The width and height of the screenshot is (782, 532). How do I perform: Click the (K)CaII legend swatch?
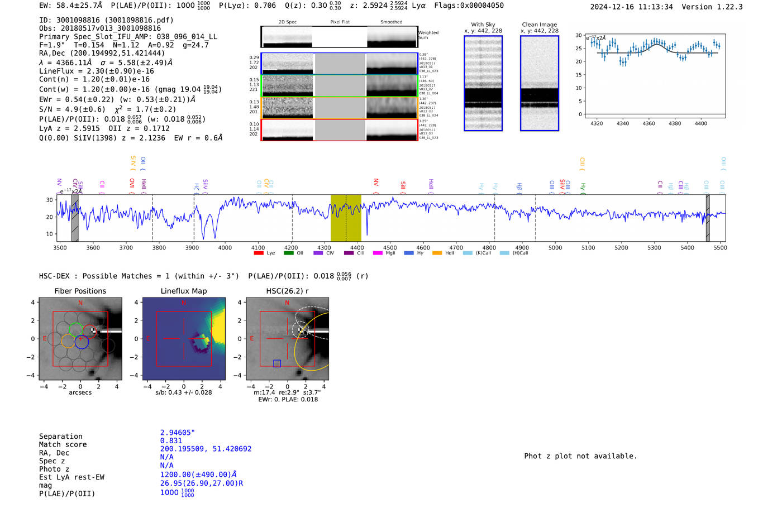(x=468, y=253)
